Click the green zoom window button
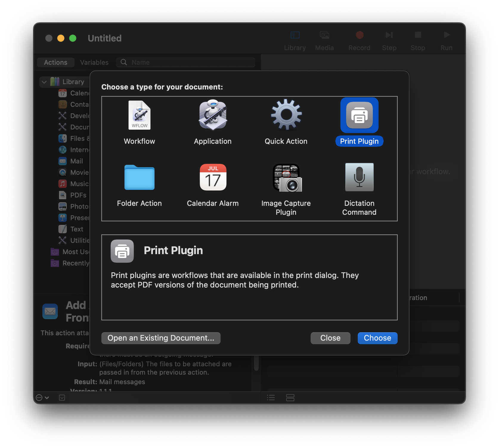This screenshot has width=499, height=448. pos(73,38)
